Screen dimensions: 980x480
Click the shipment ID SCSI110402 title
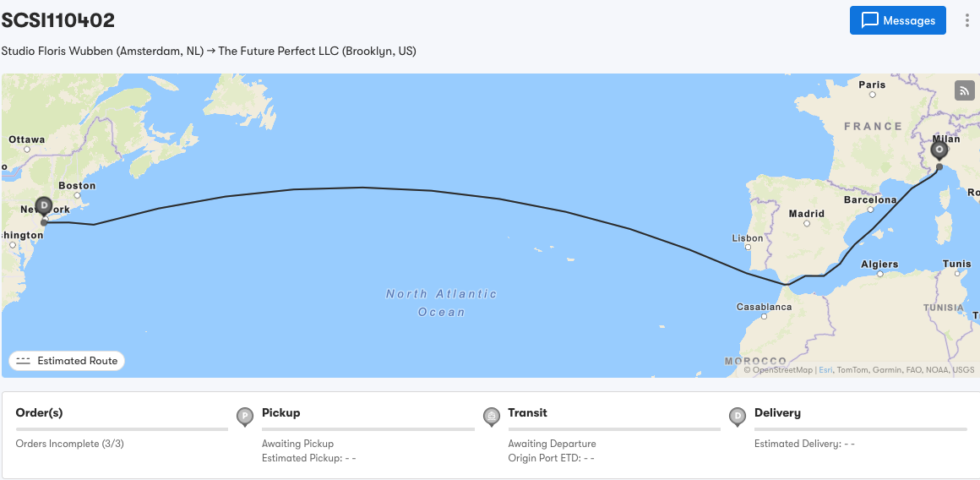58,20
